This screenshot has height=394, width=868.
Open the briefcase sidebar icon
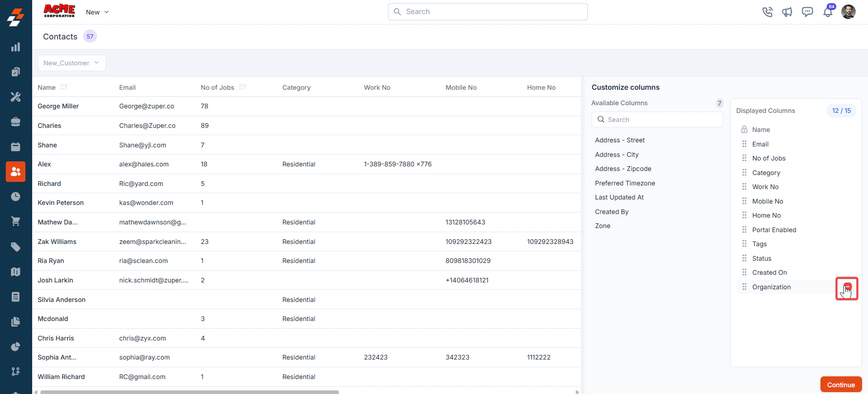click(x=16, y=122)
